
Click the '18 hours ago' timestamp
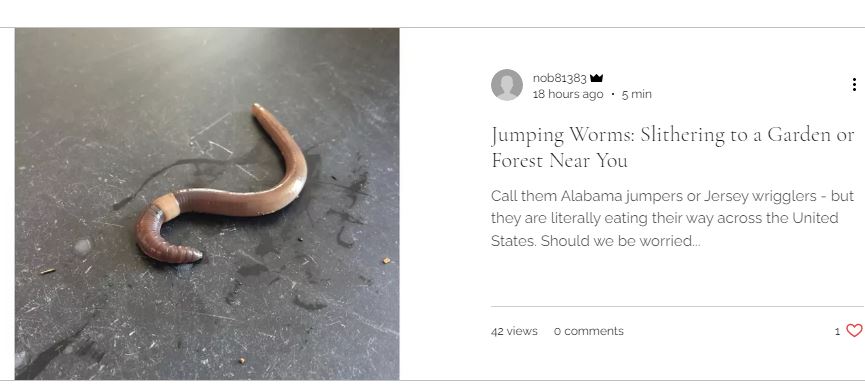click(x=568, y=94)
